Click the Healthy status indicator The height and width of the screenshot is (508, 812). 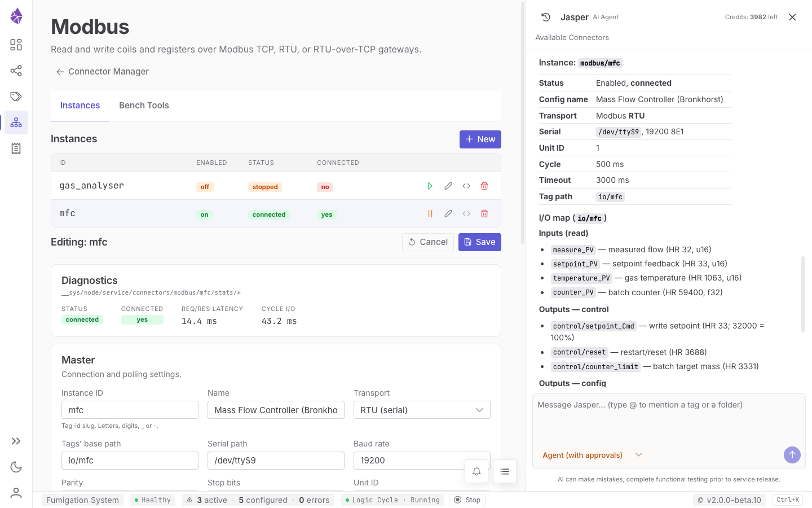click(153, 500)
